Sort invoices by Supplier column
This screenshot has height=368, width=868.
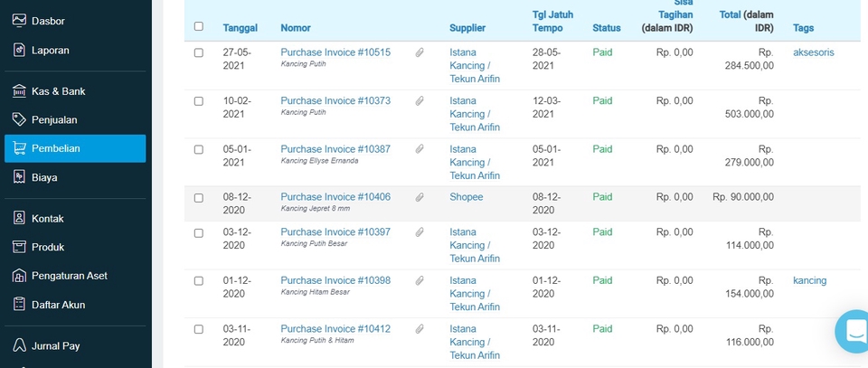[467, 28]
